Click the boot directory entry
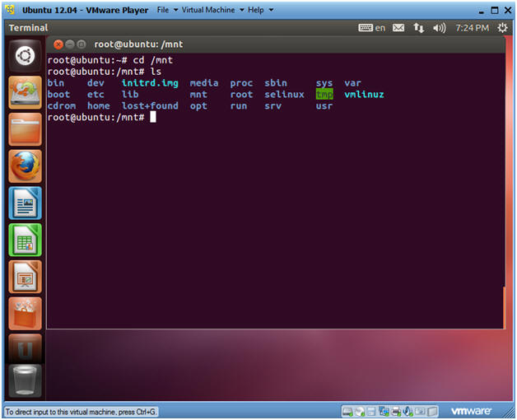This screenshot has width=517, height=420. [x=58, y=95]
